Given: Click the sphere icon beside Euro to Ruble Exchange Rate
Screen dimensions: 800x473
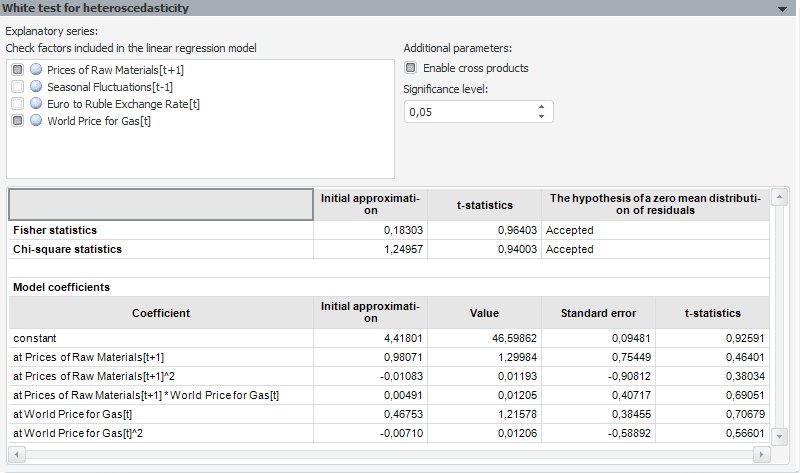Looking at the screenshot, I should point(36,103).
